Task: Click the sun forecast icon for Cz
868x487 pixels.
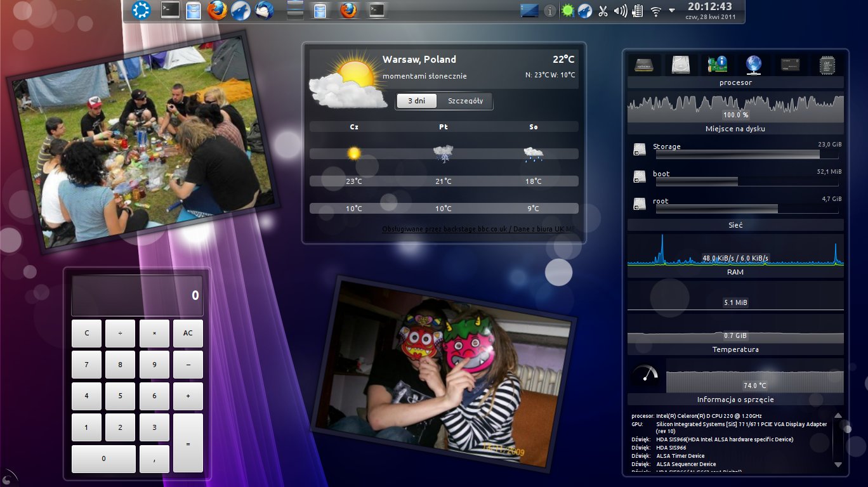Action: coord(354,153)
